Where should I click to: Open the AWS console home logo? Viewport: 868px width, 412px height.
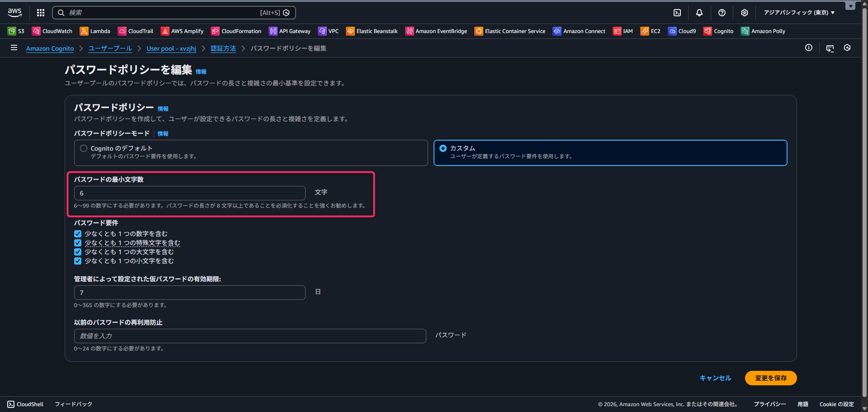14,13
